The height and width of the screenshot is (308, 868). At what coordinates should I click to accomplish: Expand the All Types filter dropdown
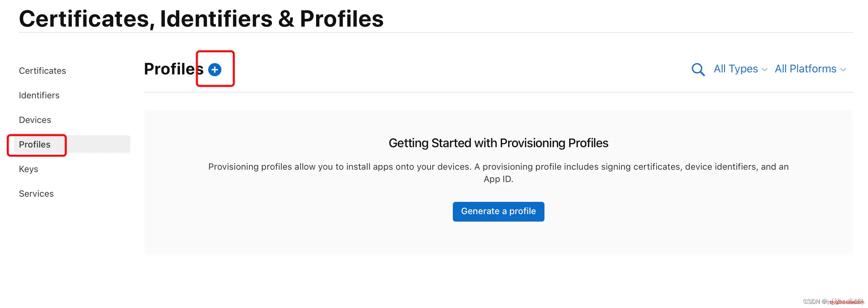click(x=736, y=69)
